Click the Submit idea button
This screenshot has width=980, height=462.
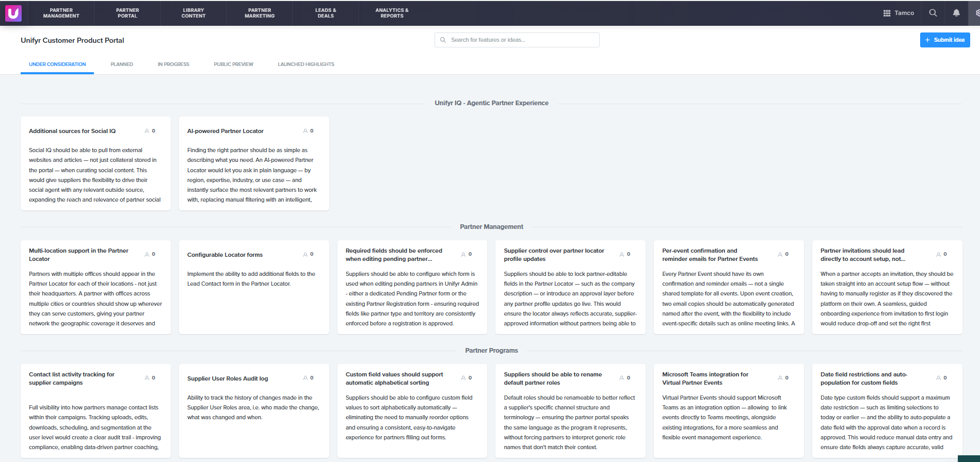[945, 40]
